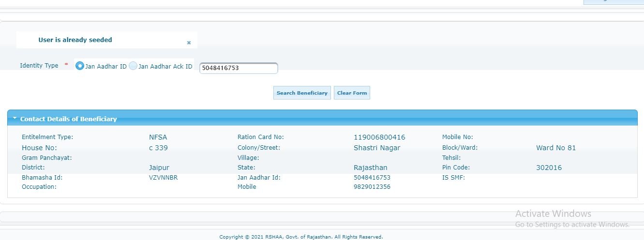Click the Clear Form button

point(352,93)
